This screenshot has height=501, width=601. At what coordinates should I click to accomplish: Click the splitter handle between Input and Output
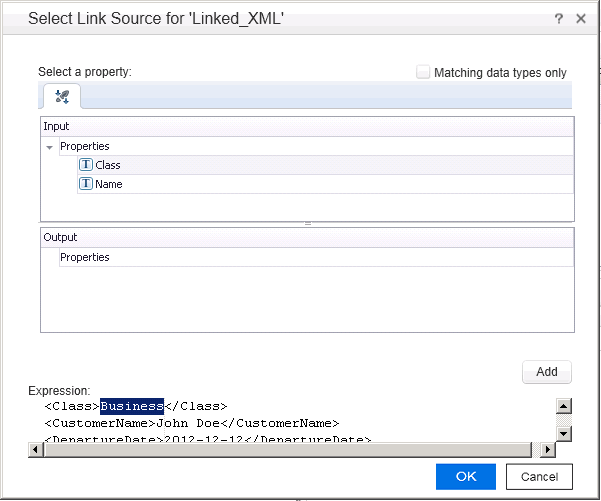(307, 224)
